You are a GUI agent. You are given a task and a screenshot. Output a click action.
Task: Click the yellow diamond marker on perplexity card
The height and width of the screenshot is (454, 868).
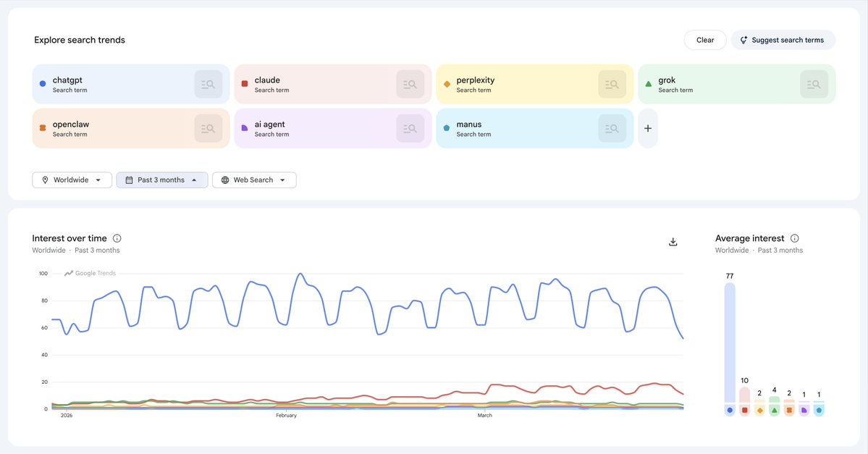(x=447, y=84)
